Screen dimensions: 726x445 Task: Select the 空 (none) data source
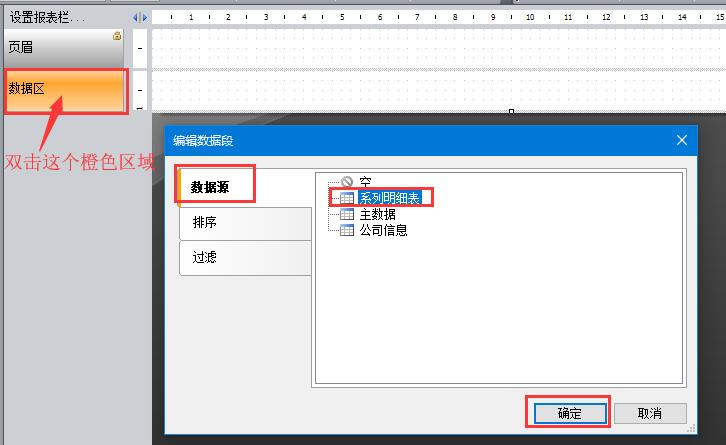365,182
